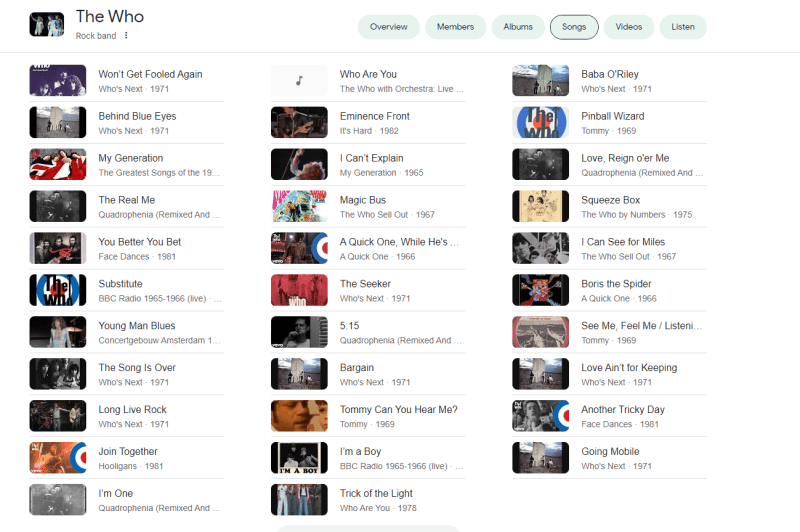The height and width of the screenshot is (532, 800).
Task: Click the See Me, Feel Me thumbnail
Action: pyautogui.click(x=540, y=332)
